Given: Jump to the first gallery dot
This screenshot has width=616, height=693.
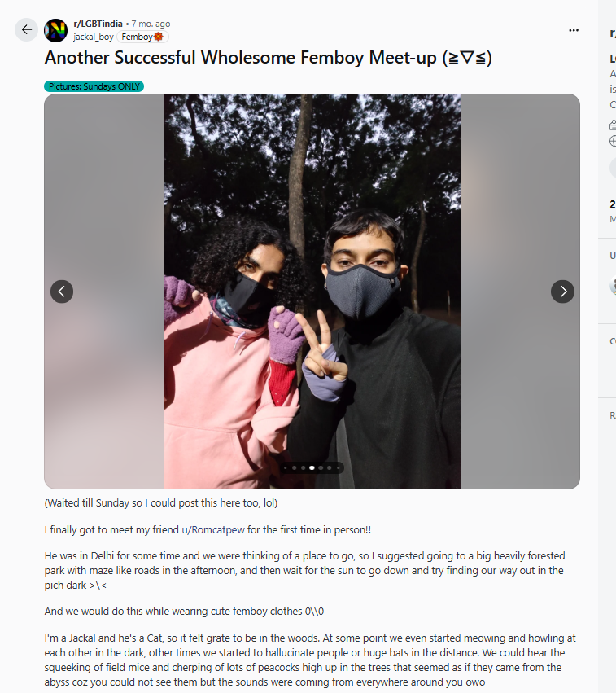Looking at the screenshot, I should click(x=286, y=467).
